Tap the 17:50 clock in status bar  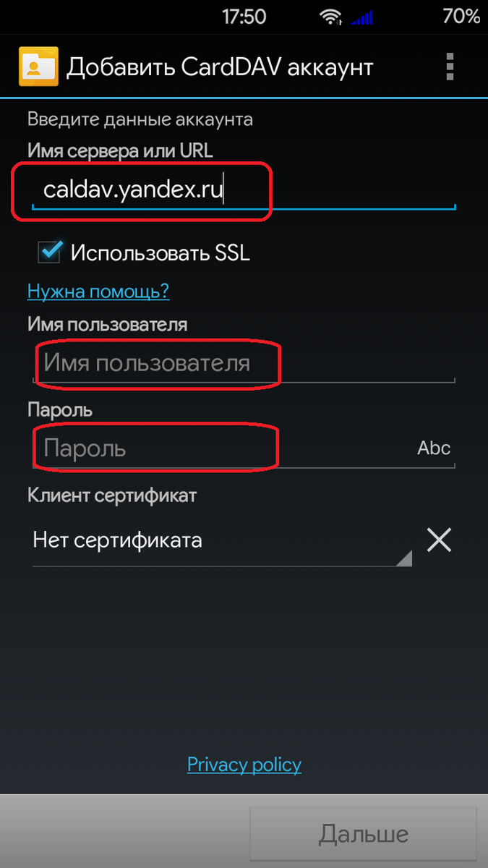(x=244, y=16)
